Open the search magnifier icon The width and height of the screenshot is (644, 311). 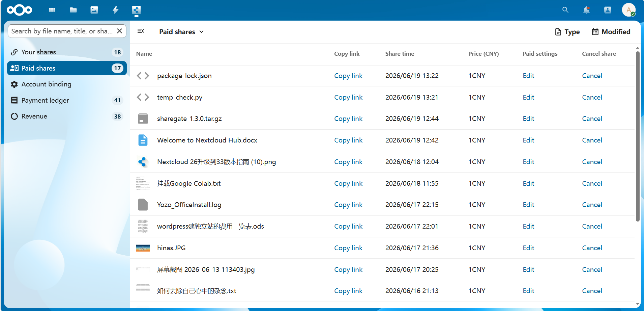pos(565,10)
